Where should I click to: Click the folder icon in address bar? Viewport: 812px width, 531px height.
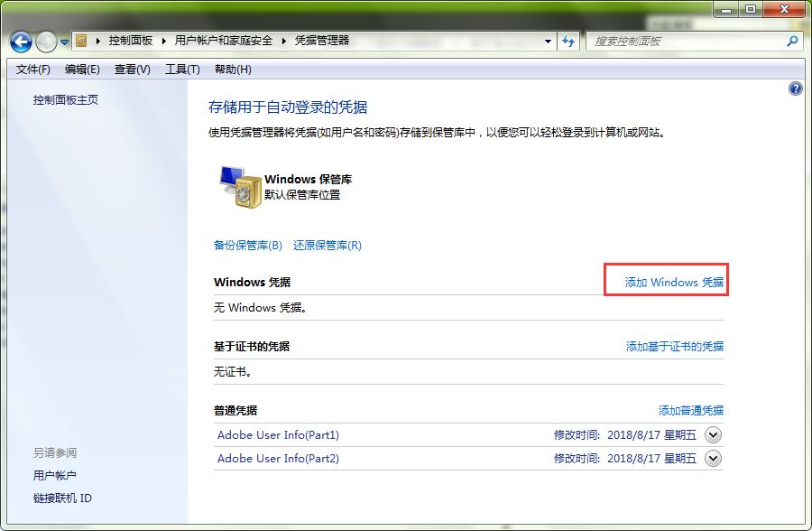point(82,41)
